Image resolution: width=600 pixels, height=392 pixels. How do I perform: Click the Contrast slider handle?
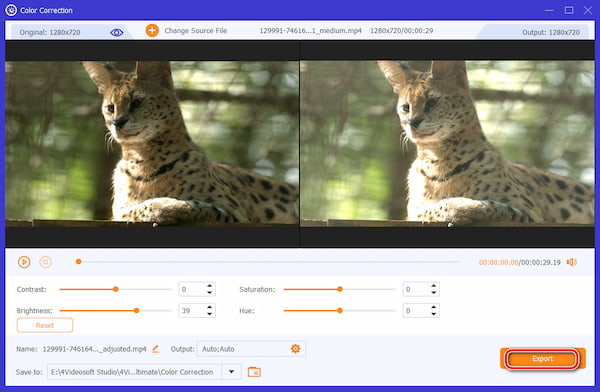click(116, 289)
